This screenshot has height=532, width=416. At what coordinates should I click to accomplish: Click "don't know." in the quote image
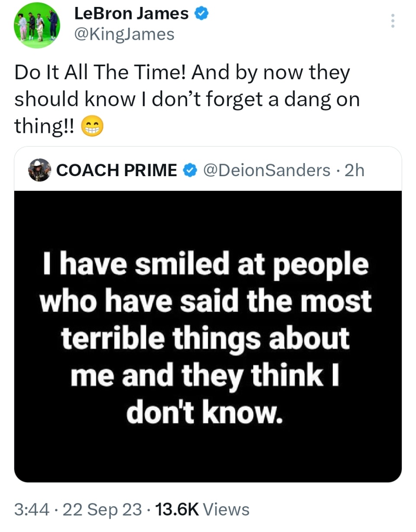click(205, 414)
